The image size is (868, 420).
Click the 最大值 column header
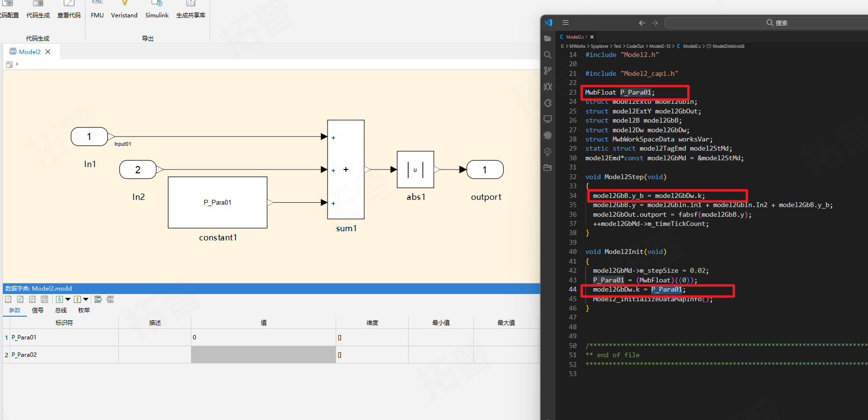click(x=506, y=322)
